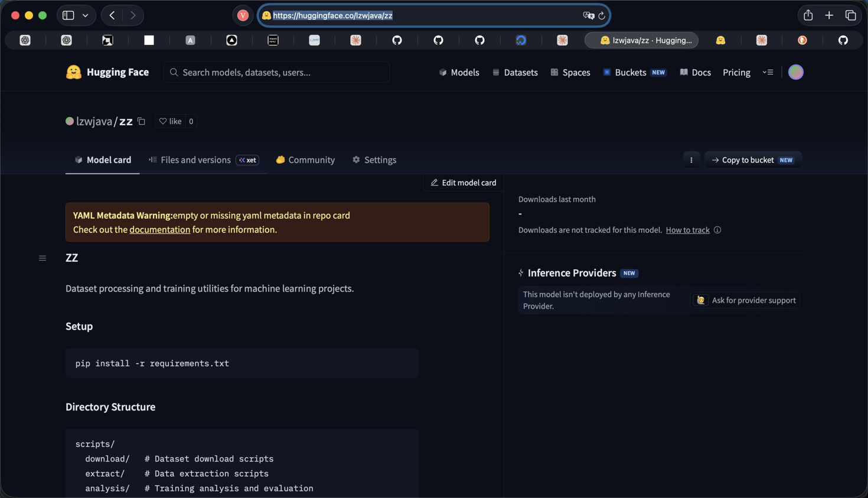The height and width of the screenshot is (498, 868).
Task: Open the Settings tab
Action: (374, 160)
